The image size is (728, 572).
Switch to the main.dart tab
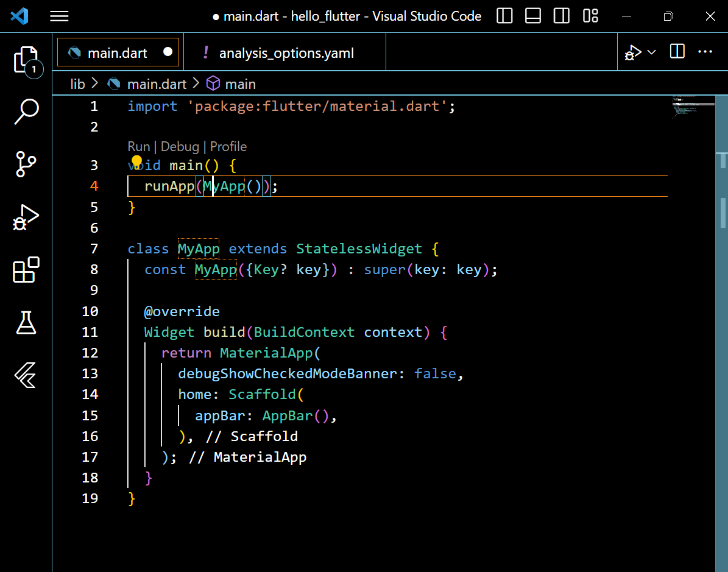tap(118, 52)
